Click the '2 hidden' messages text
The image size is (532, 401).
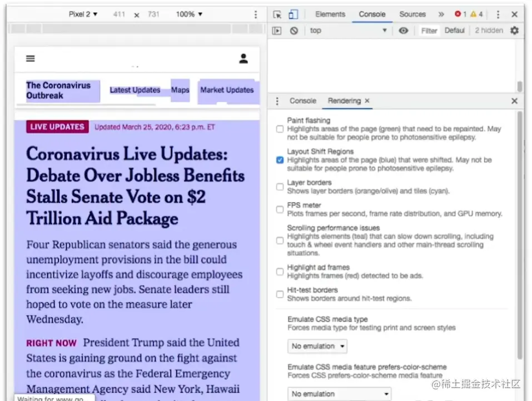(489, 31)
